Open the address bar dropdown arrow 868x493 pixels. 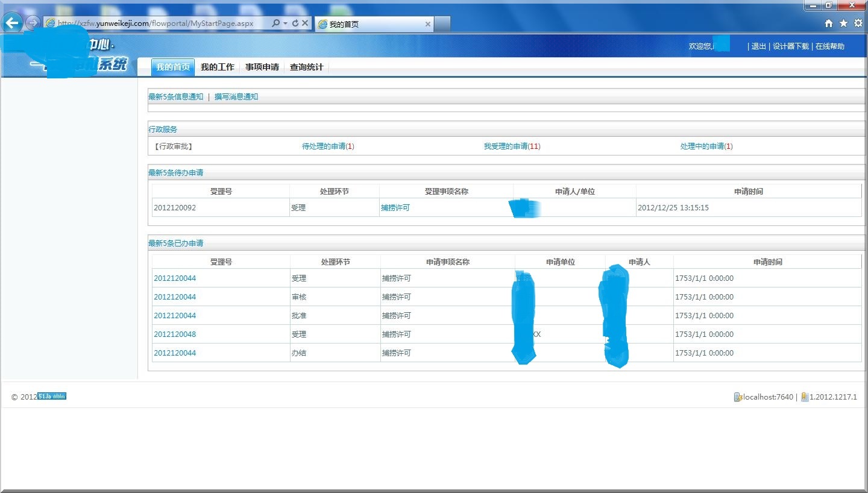(x=285, y=24)
